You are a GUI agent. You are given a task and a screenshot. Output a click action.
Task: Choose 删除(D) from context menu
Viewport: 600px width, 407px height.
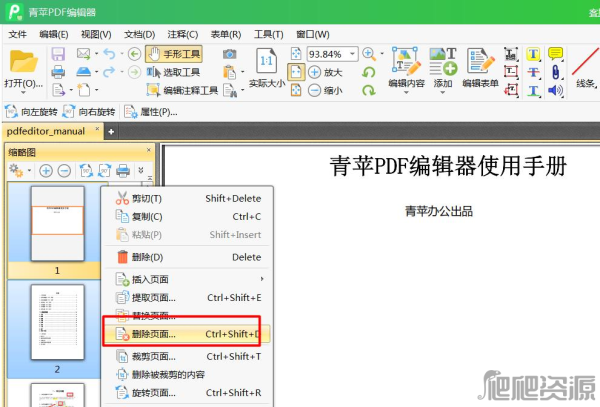point(188,257)
